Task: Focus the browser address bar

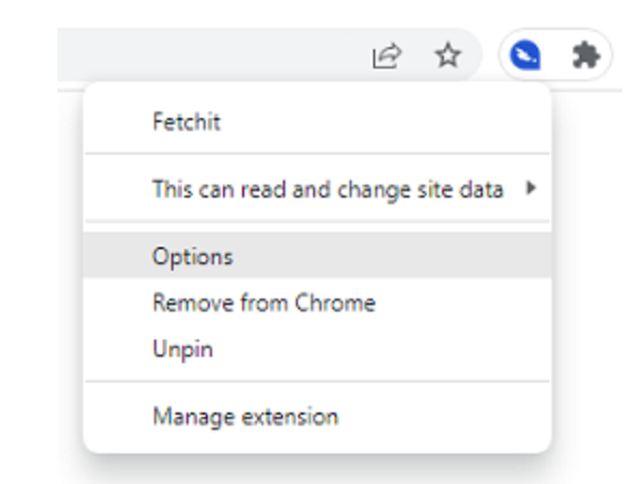Action: coord(200,56)
